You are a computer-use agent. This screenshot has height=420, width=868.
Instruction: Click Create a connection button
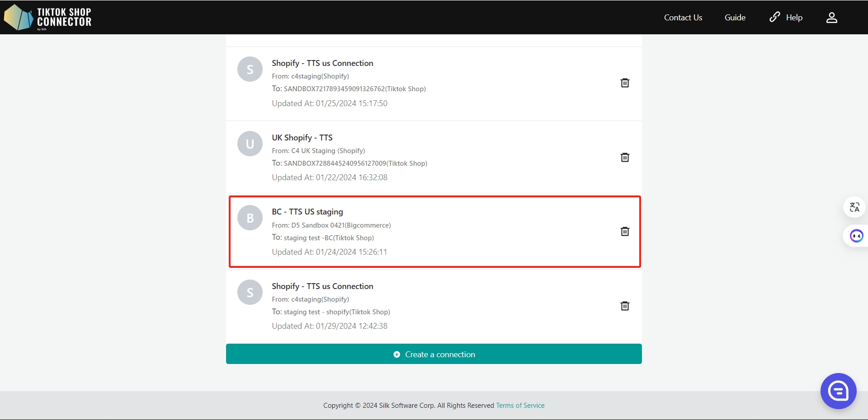[x=434, y=354]
